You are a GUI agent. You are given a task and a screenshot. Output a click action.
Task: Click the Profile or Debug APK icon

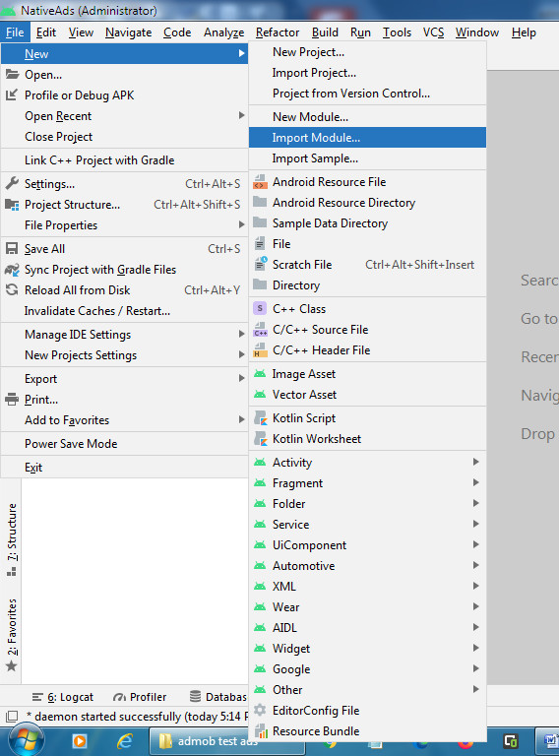pyautogui.click(x=12, y=94)
